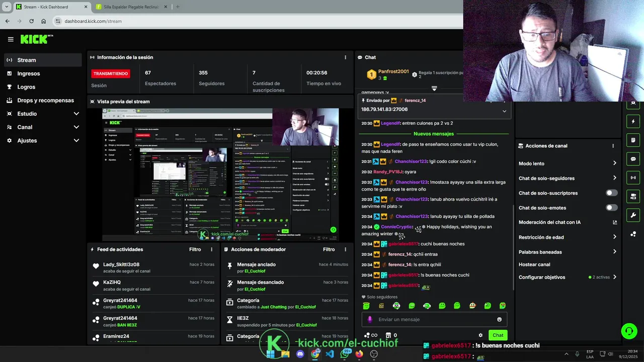
Task: Open the notes document panel icon
Action: 633,140
